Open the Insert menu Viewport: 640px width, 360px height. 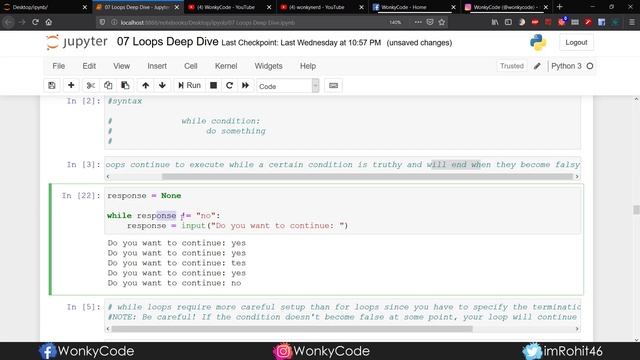(157, 66)
